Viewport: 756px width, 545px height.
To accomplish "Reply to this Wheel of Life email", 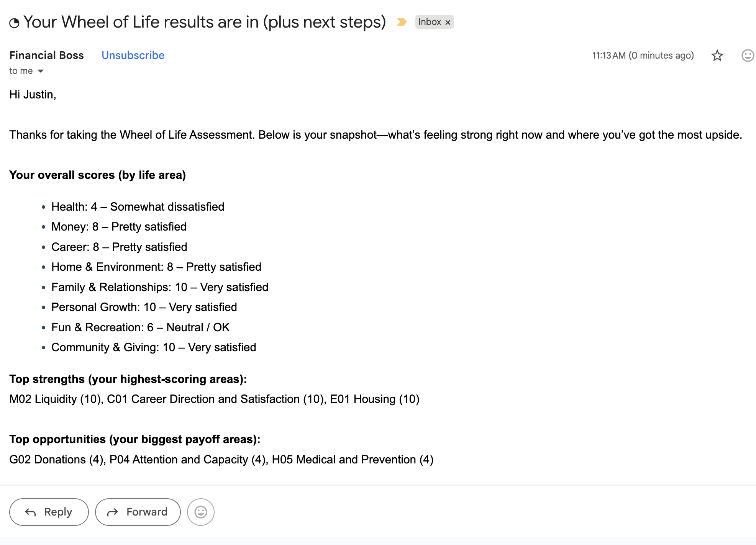I will click(49, 512).
